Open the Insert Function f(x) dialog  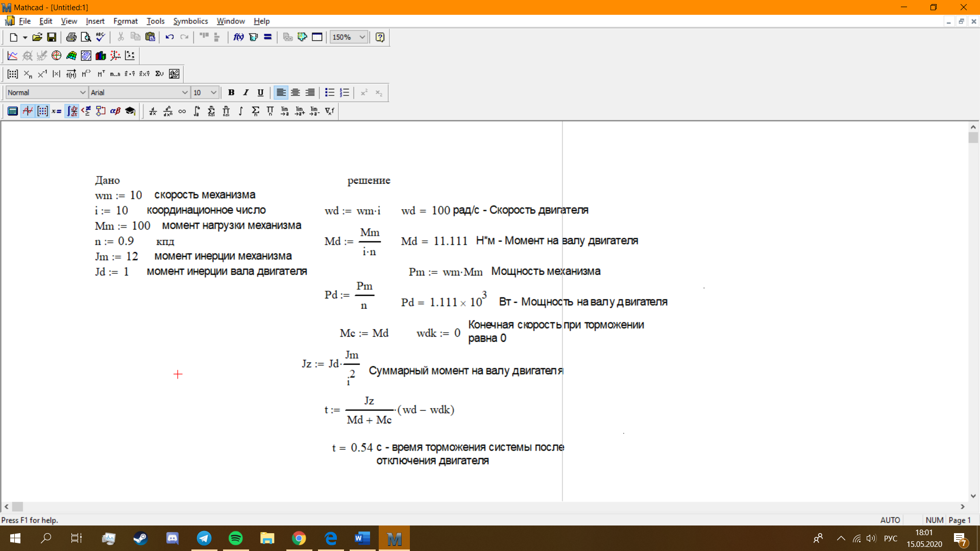238,37
